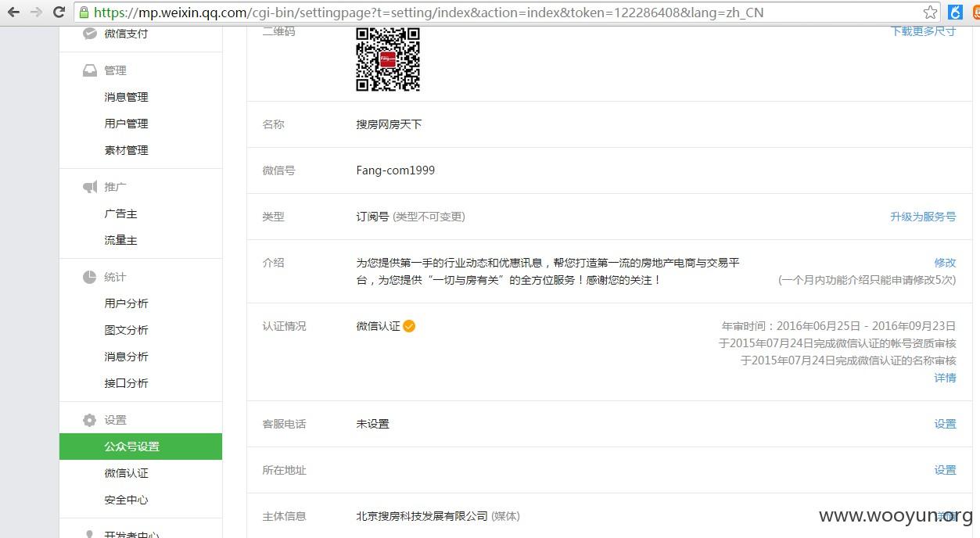Open 安全中心 in sidebar

tap(126, 500)
